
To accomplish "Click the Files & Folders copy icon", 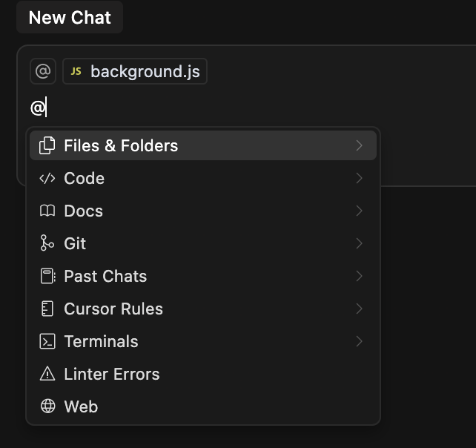I will click(x=47, y=145).
